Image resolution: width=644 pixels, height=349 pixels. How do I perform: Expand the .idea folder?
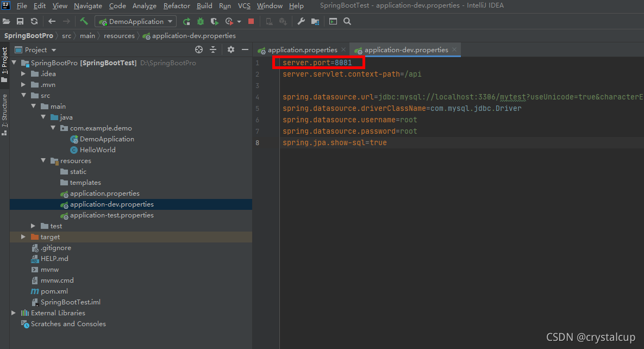pyautogui.click(x=23, y=73)
